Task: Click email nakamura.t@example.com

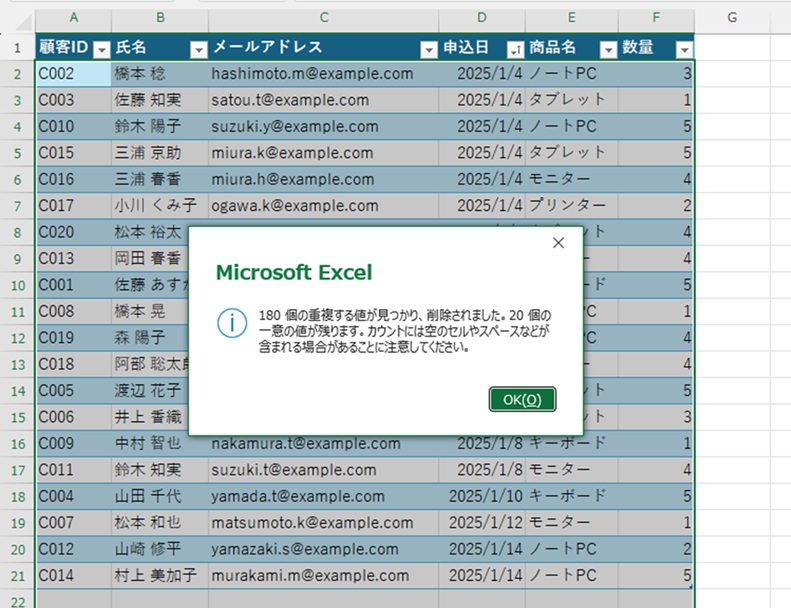Action: pyautogui.click(x=324, y=444)
